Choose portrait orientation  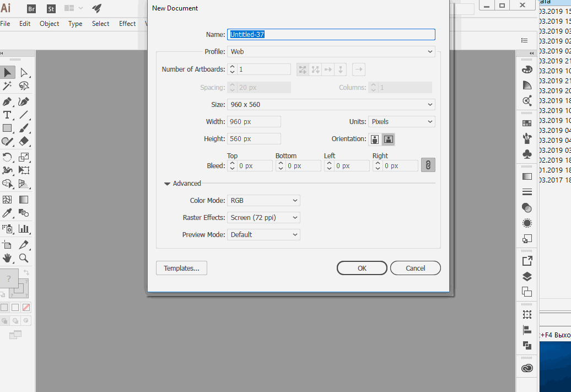(x=375, y=139)
